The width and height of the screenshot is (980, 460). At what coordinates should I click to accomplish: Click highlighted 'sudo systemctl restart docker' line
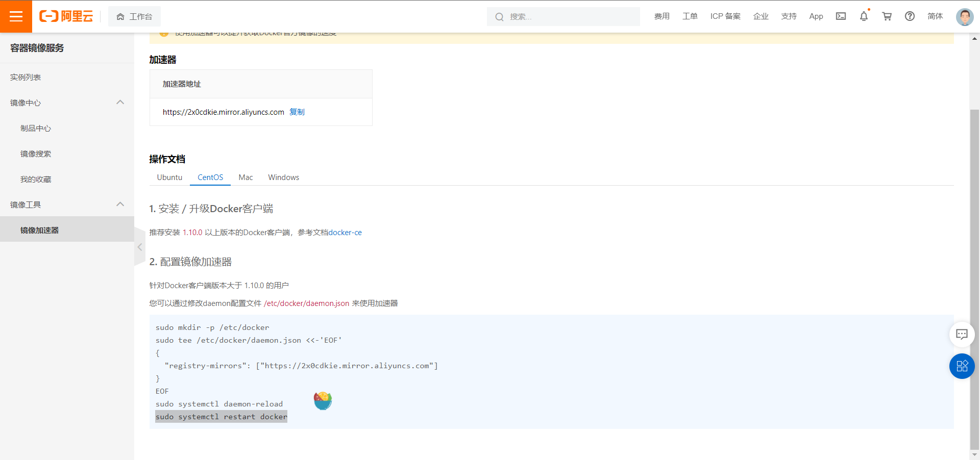(221, 417)
